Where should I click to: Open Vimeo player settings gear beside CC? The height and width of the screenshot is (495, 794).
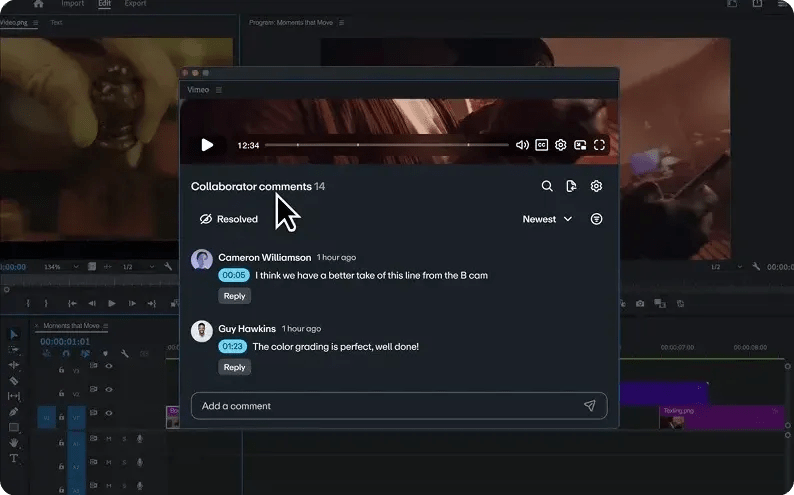click(561, 145)
